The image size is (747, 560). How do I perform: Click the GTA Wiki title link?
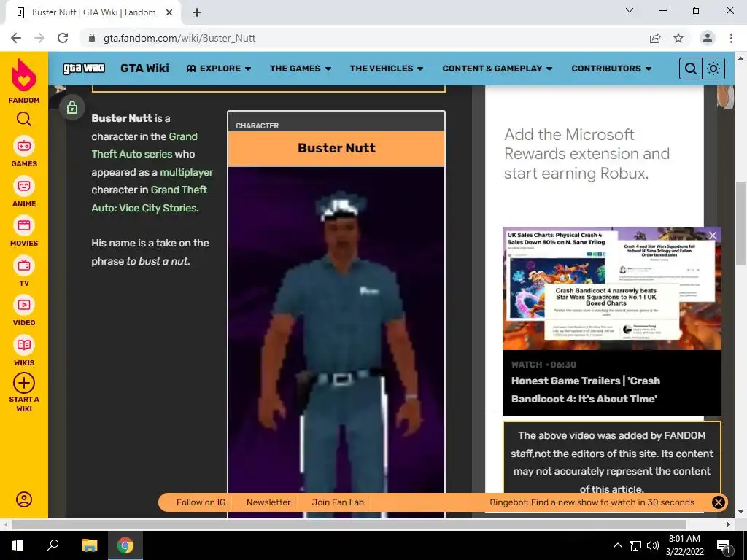[145, 68]
